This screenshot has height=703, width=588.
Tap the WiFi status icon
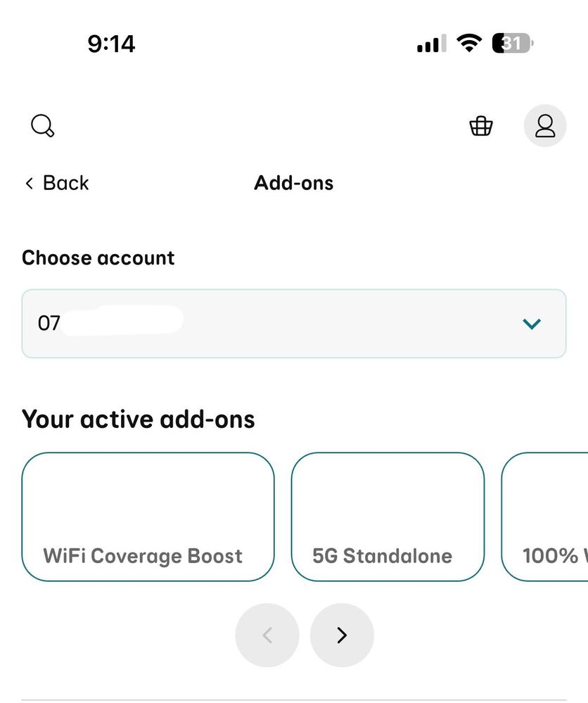468,44
